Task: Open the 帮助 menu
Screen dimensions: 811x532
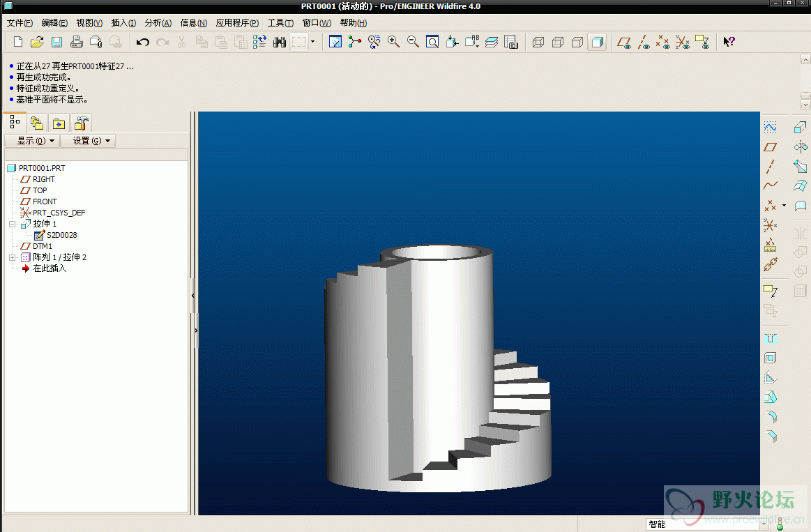Action: 354,23
